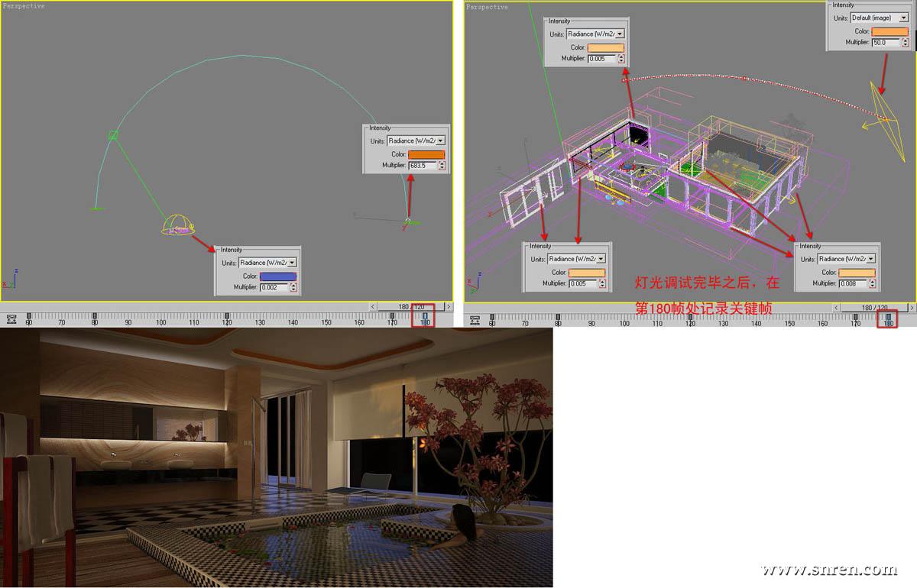Click the Perspective label of the right viewport
This screenshot has width=917, height=588.
coord(488,7)
